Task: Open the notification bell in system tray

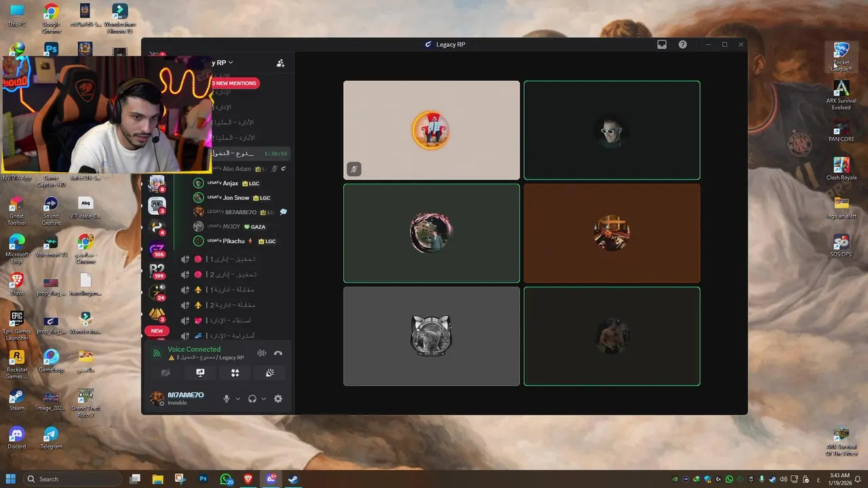Action: pos(858,479)
